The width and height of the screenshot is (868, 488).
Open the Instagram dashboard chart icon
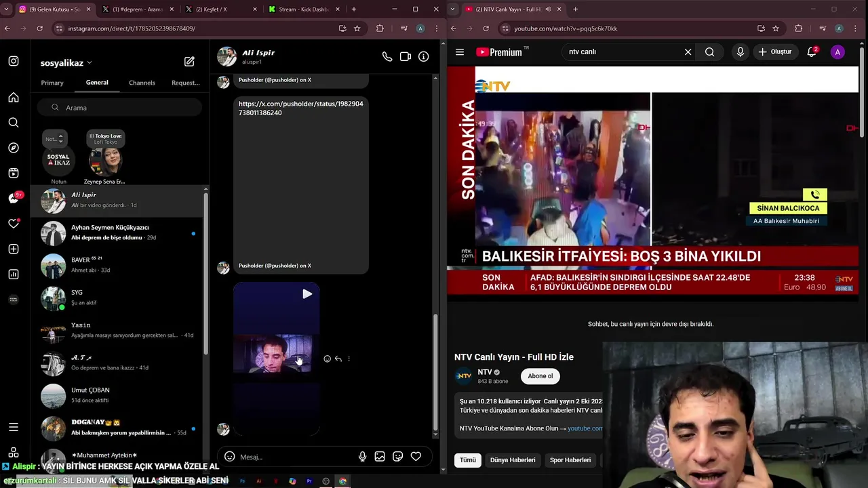click(14, 274)
